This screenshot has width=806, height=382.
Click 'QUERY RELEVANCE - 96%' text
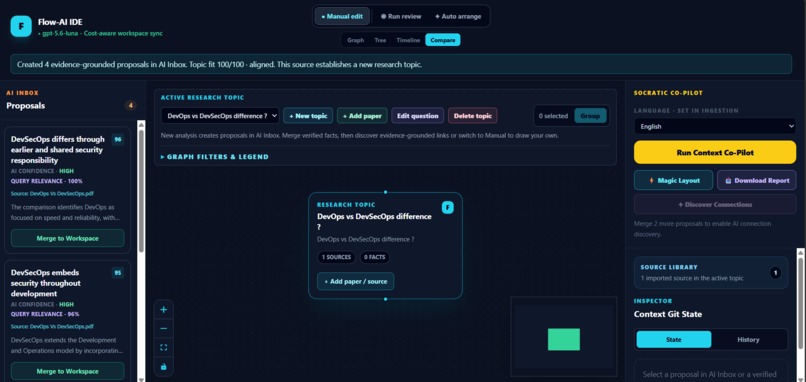coord(45,314)
